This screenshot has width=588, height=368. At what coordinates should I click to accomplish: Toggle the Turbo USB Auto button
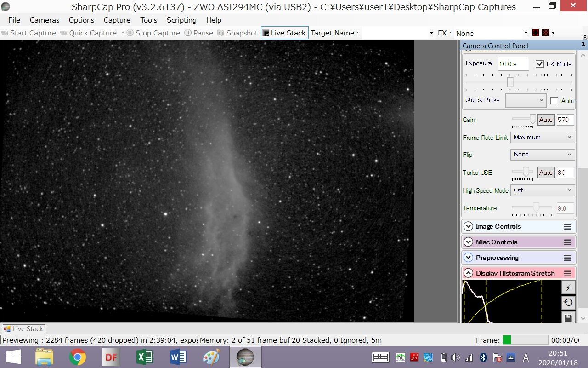tap(546, 173)
